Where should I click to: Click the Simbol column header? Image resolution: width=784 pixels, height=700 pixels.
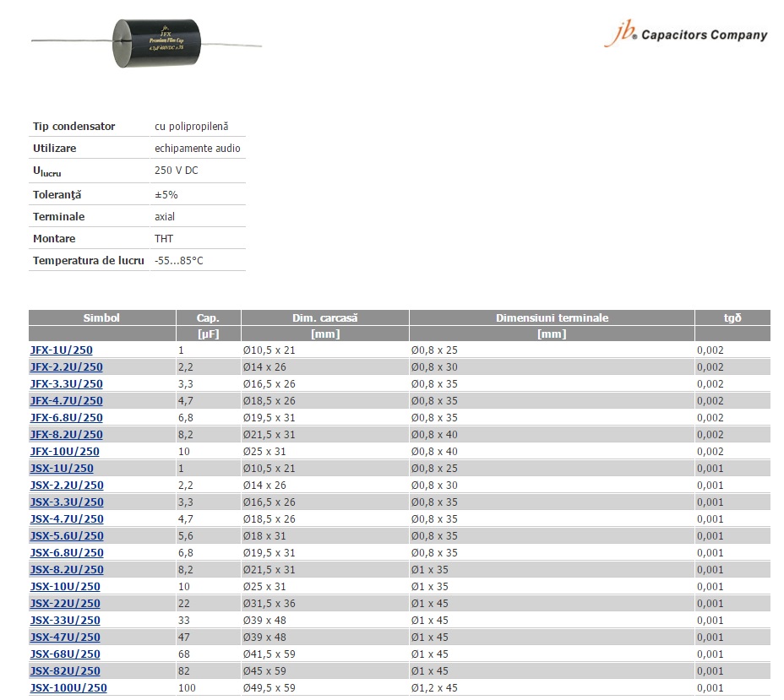click(x=101, y=318)
